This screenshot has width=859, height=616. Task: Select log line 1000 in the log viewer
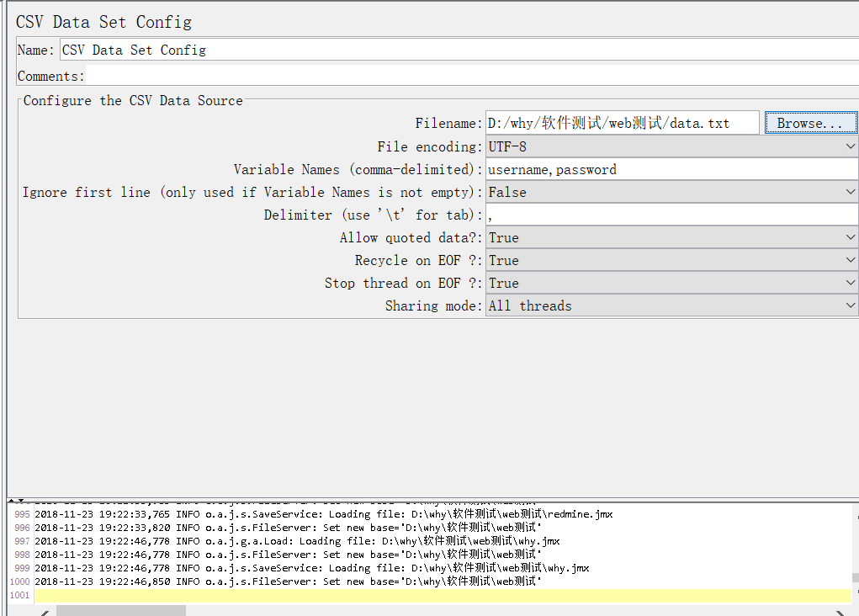click(x=288, y=581)
